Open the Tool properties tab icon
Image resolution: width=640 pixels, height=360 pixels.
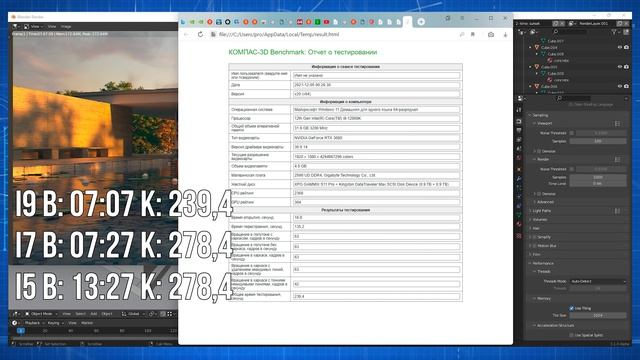point(519,110)
